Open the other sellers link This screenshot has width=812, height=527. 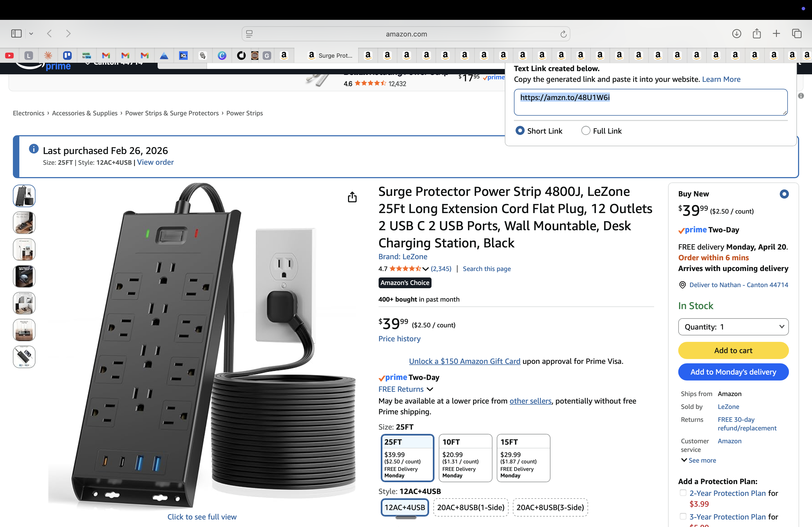click(x=531, y=401)
